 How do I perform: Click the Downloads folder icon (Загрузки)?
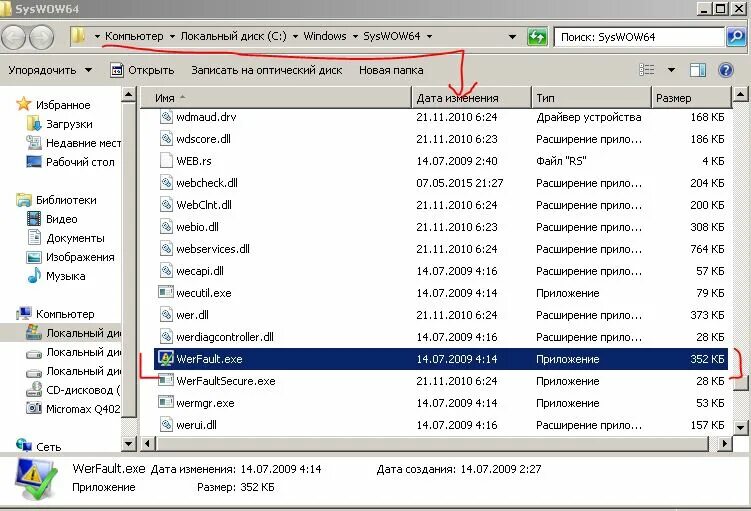click(34, 124)
